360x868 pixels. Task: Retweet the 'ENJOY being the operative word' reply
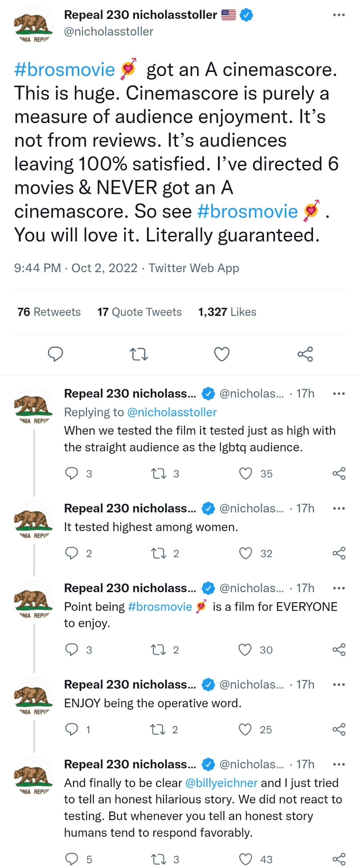pyautogui.click(x=159, y=729)
